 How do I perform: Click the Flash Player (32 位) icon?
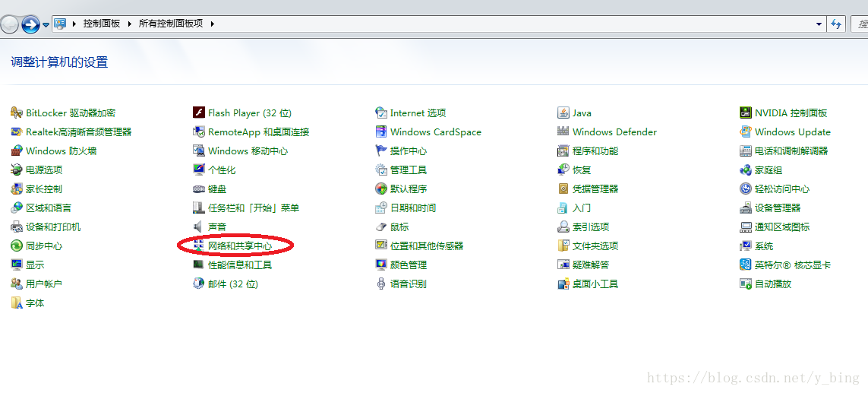point(199,113)
